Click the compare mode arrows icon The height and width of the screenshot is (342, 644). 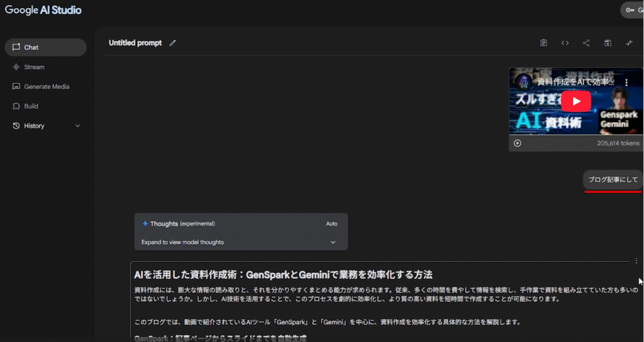click(x=629, y=43)
